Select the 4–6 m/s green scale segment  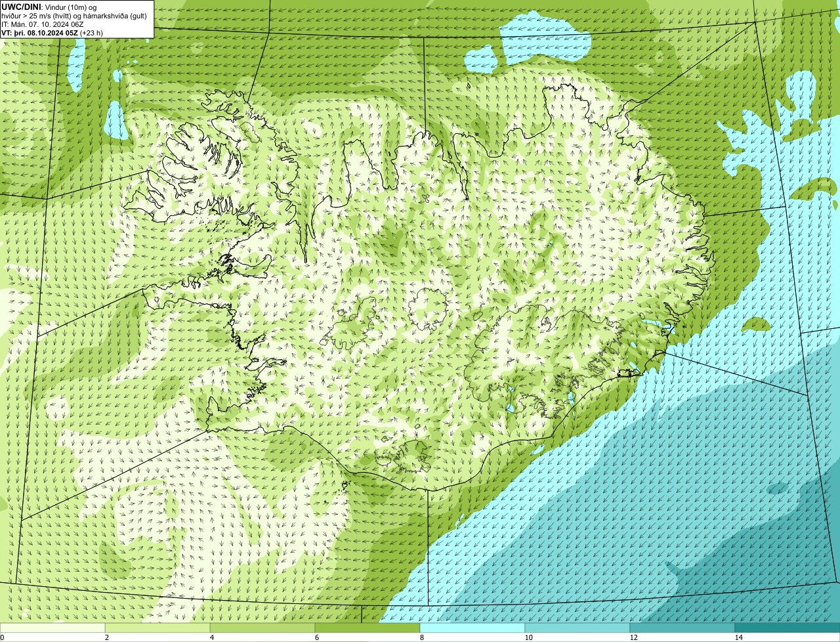tap(262, 628)
